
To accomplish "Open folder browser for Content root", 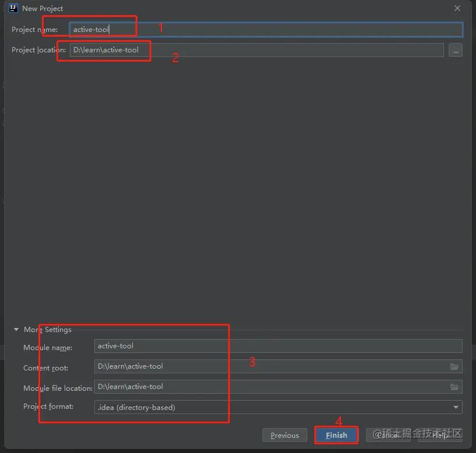I will click(x=454, y=366).
